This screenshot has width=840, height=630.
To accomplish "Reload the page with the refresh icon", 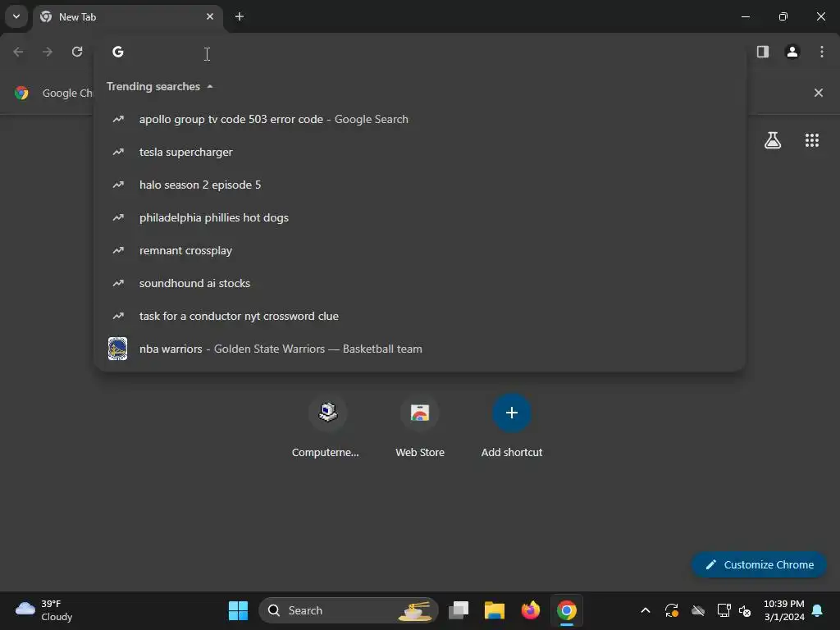I will [77, 52].
